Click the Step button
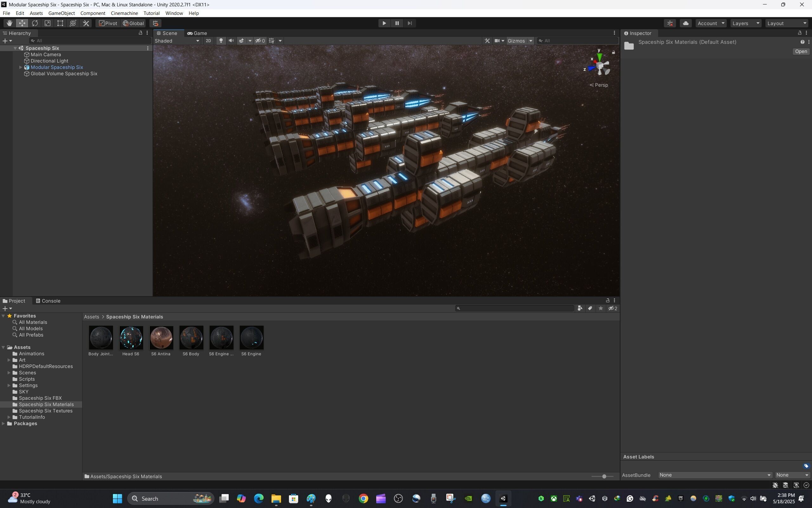The image size is (812, 508). point(410,23)
